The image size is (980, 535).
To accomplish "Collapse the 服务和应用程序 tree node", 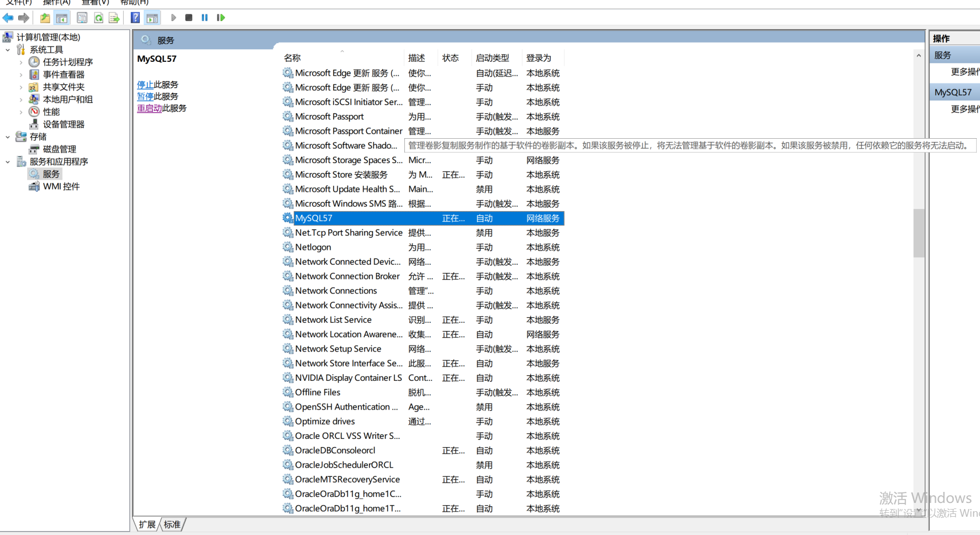I will coord(8,161).
